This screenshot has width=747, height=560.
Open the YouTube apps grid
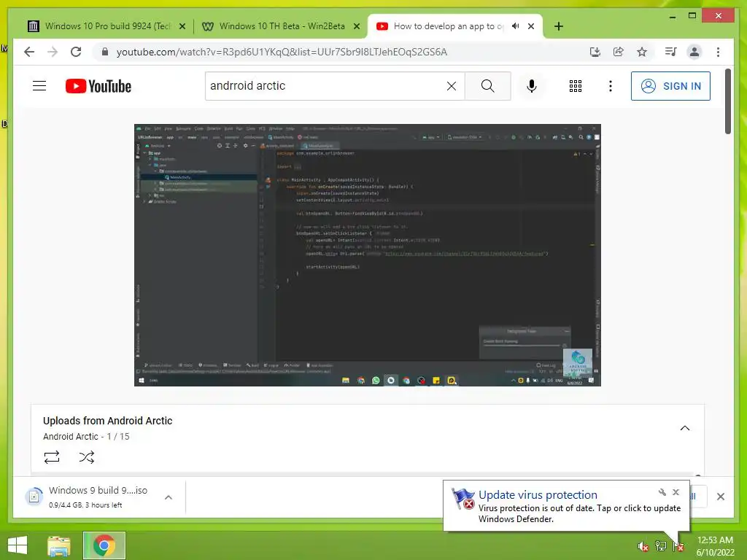pyautogui.click(x=576, y=86)
